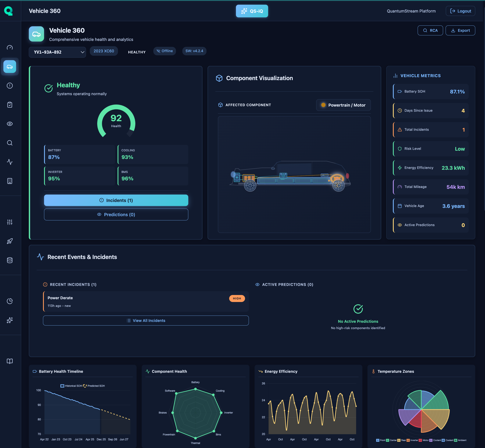Open the predictions eye icon in sidebar

click(x=10, y=124)
